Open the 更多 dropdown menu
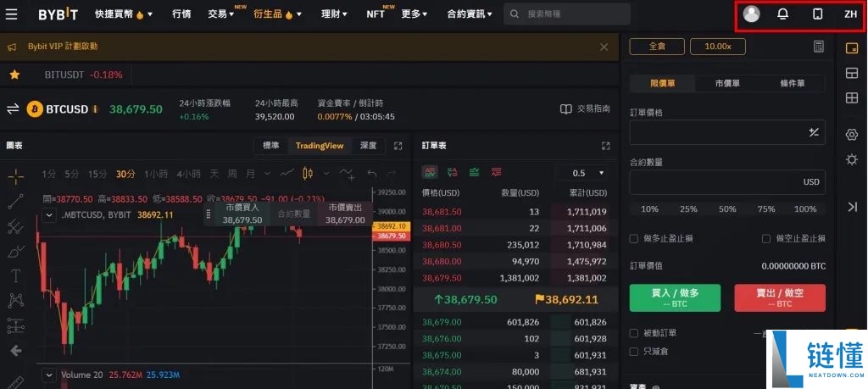This screenshot has height=389, width=868. 415,14
